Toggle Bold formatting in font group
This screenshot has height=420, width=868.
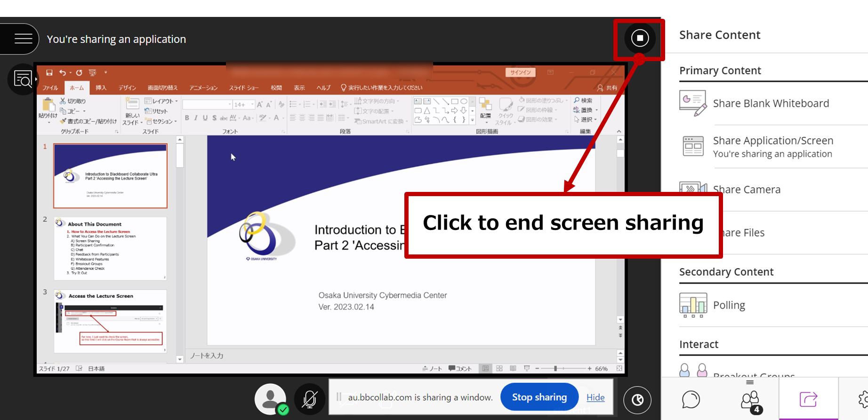point(187,118)
